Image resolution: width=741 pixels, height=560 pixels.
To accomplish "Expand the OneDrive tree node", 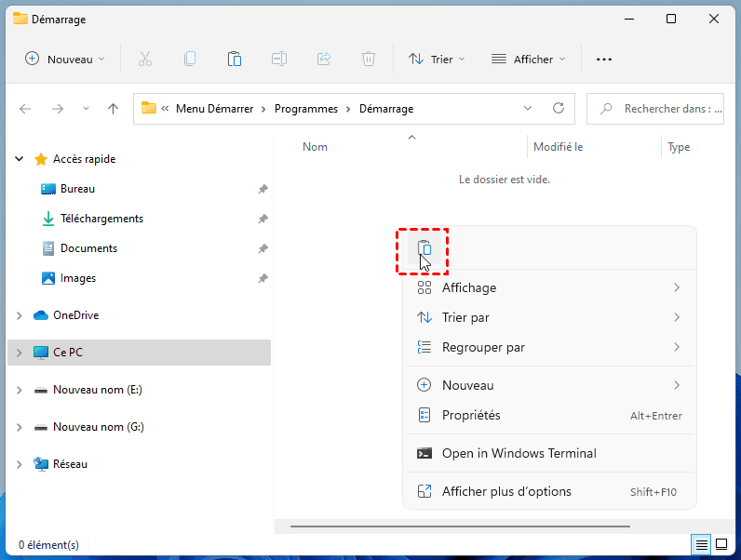I will point(19,315).
